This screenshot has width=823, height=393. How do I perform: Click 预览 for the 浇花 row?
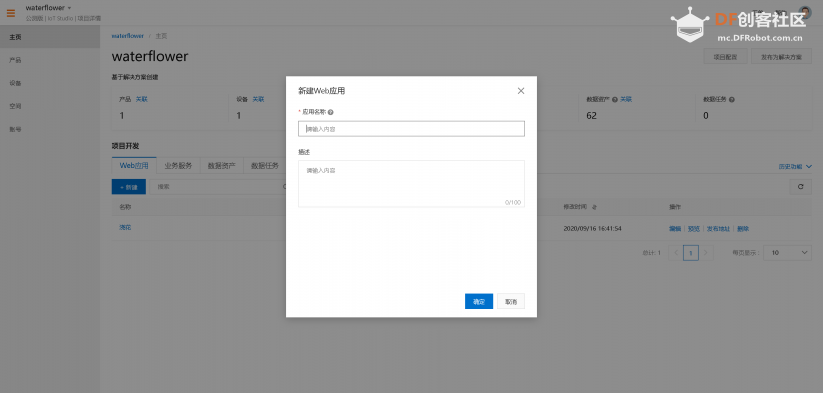point(694,229)
